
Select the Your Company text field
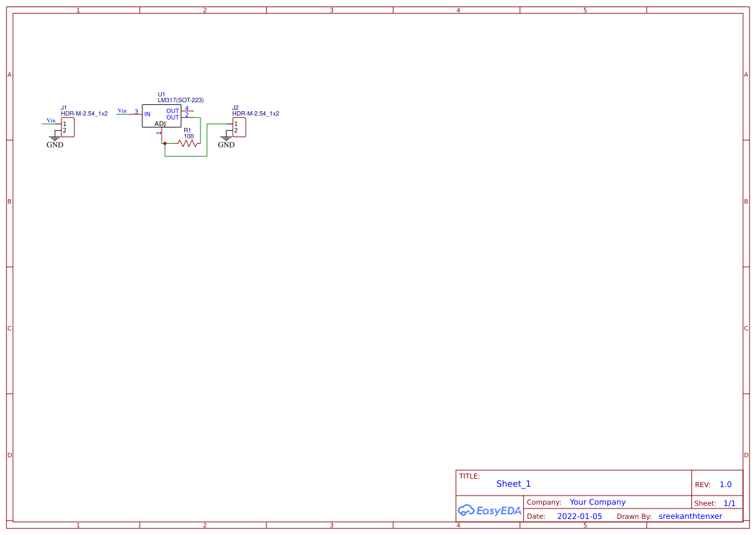coord(598,501)
